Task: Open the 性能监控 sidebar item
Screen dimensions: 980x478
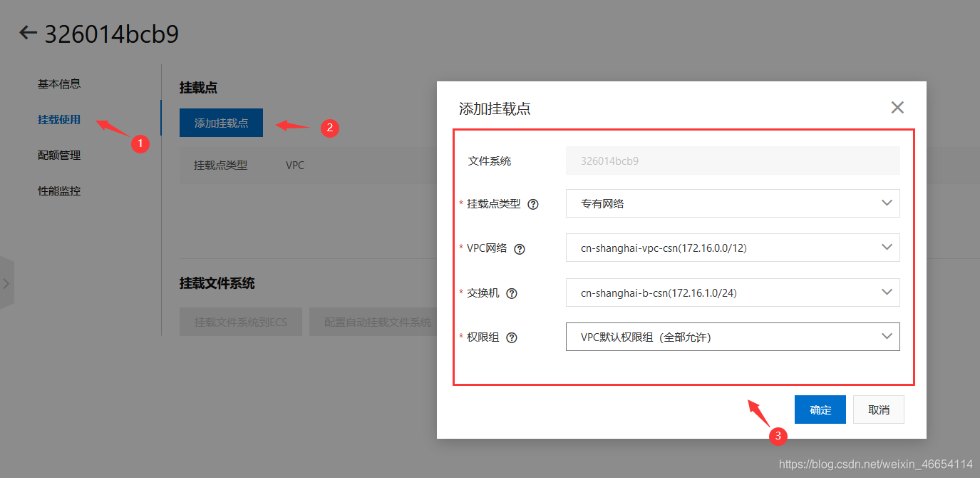Action: tap(59, 191)
